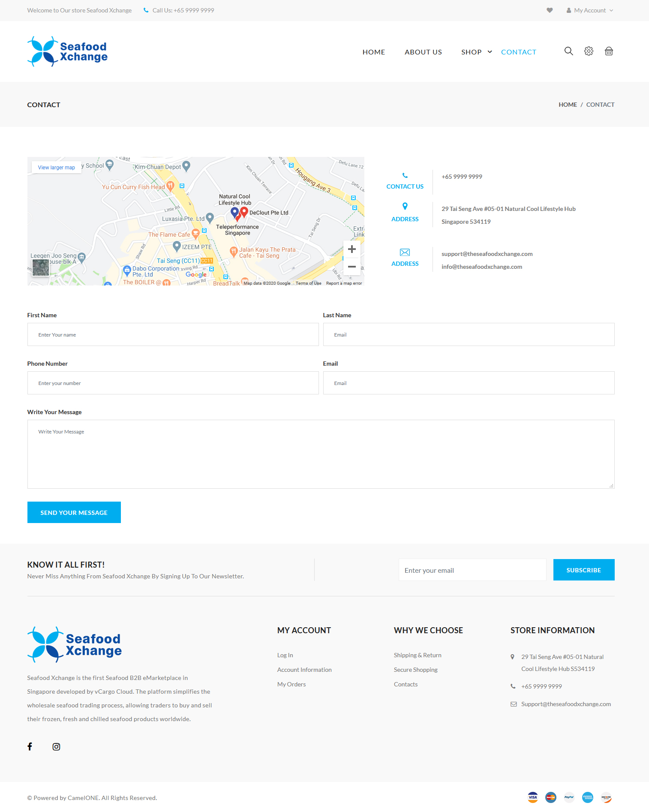Click the search magnifier icon in header

coord(568,51)
